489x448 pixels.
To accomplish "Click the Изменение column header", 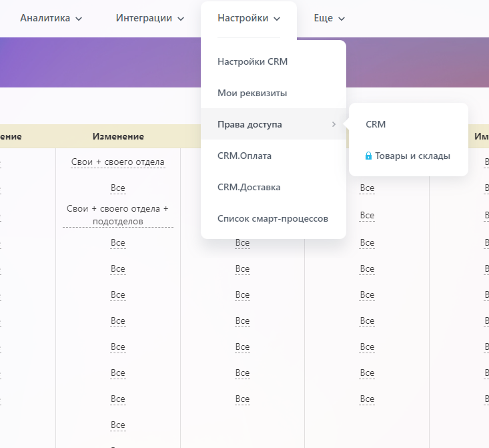I will tap(118, 136).
